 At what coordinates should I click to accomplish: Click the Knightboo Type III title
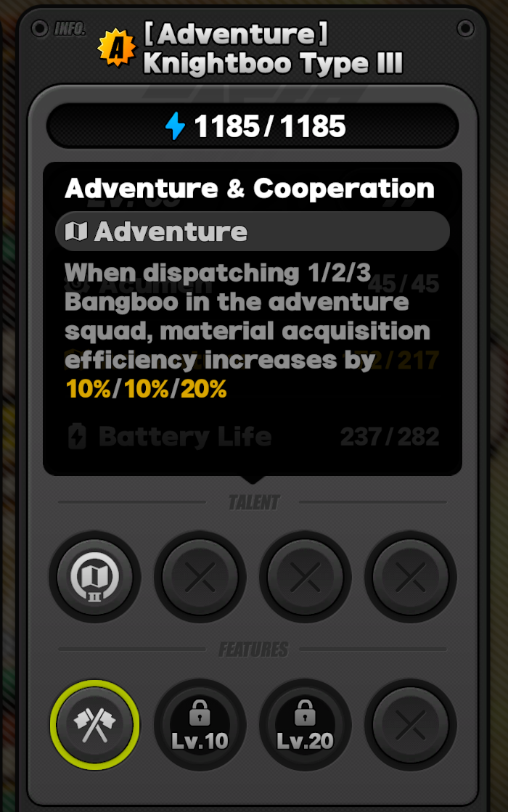click(x=273, y=64)
